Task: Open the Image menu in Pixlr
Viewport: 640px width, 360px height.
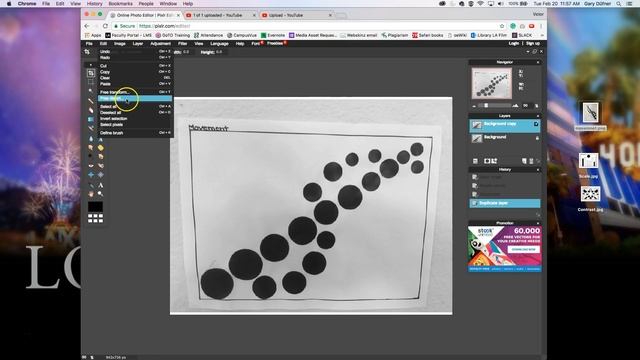Action: [120, 44]
